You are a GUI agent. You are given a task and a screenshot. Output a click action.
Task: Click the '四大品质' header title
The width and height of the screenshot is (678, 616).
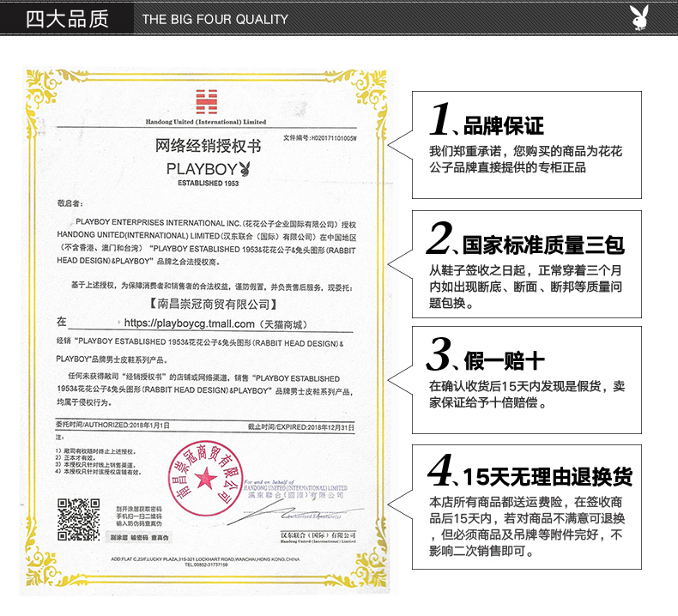tap(67, 19)
